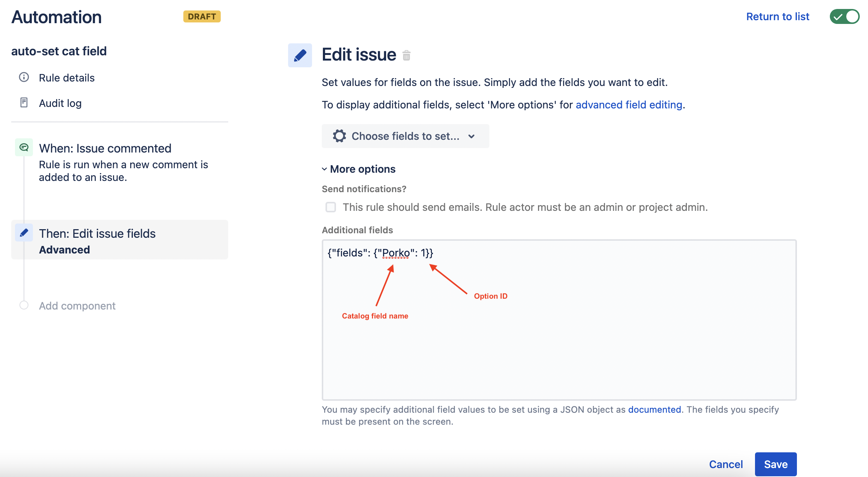
Task: Open the Rule details section
Action: (67, 78)
